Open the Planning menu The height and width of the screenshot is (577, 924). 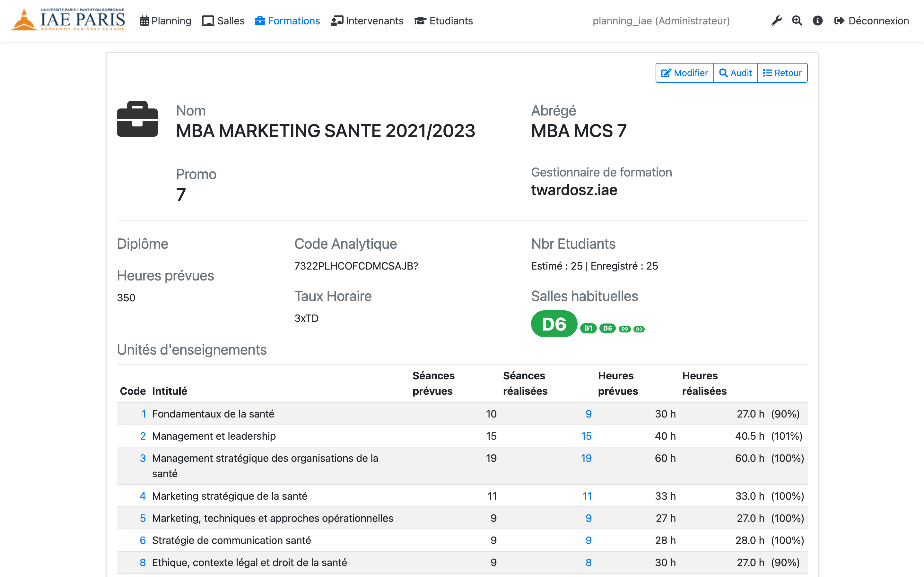coord(166,21)
